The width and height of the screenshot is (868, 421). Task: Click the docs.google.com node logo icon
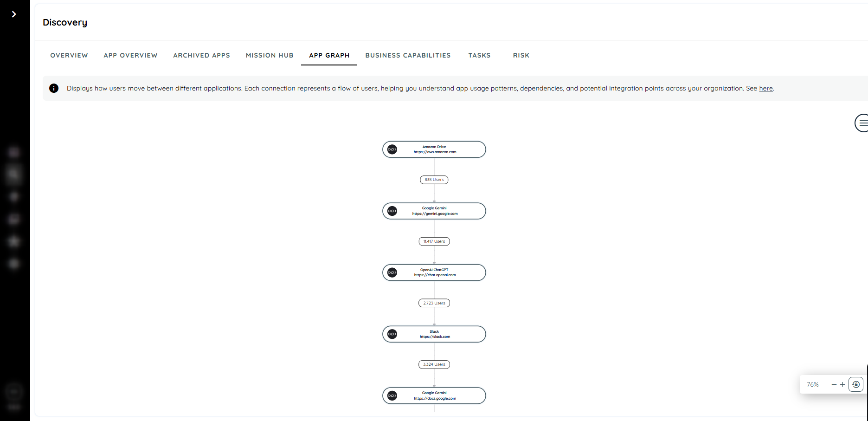[x=392, y=395]
